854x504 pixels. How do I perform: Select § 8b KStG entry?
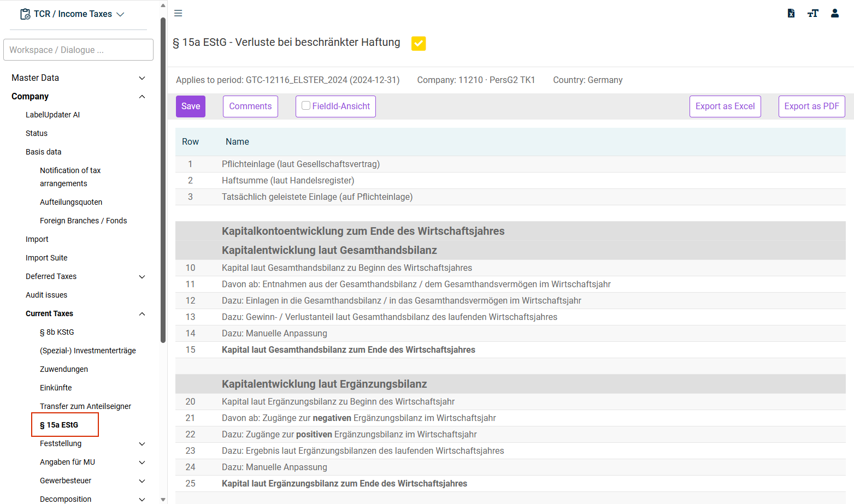[57, 332]
